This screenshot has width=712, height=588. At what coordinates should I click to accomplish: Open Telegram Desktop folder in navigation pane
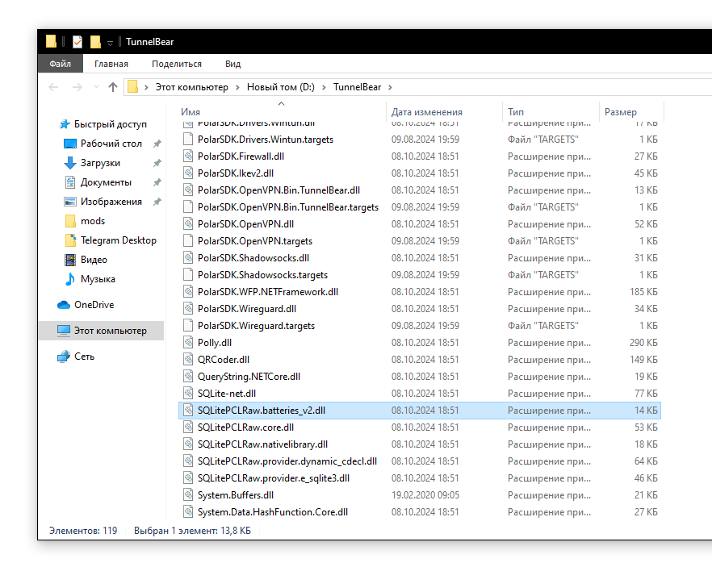(119, 240)
